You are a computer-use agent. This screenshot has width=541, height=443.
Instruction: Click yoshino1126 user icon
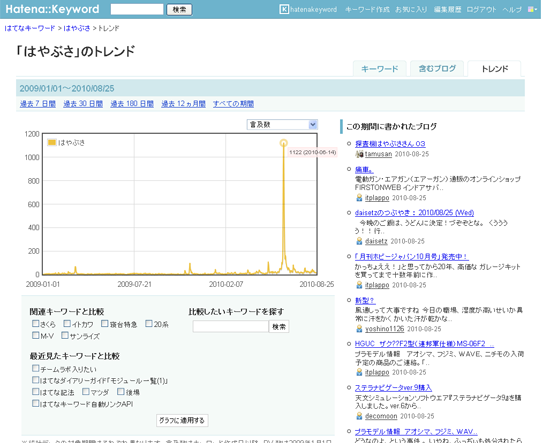click(x=359, y=329)
